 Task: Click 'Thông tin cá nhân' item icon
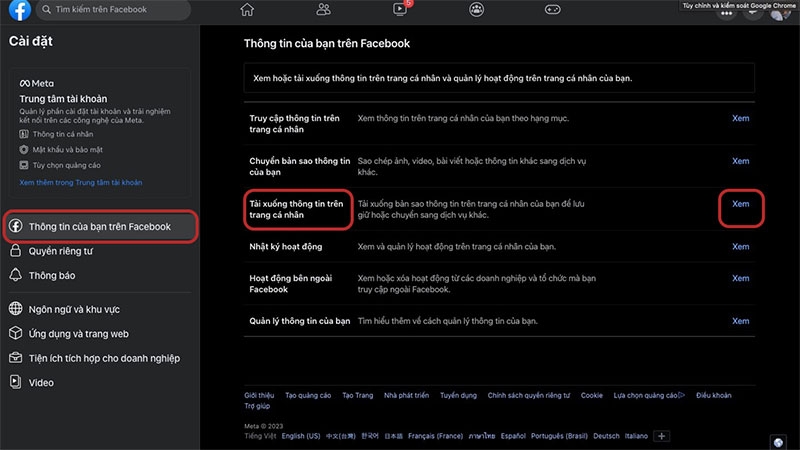click(x=23, y=134)
